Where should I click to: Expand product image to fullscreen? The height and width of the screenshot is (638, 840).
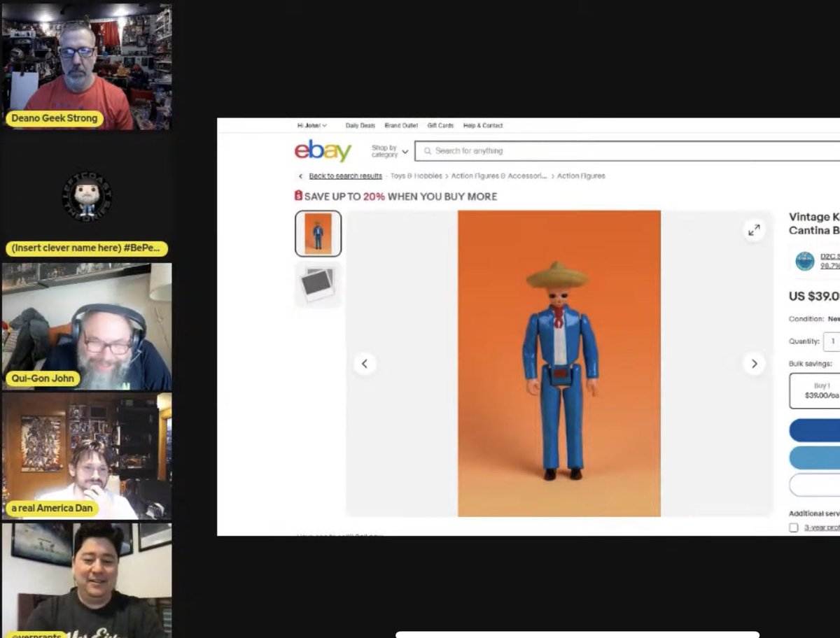tap(754, 229)
